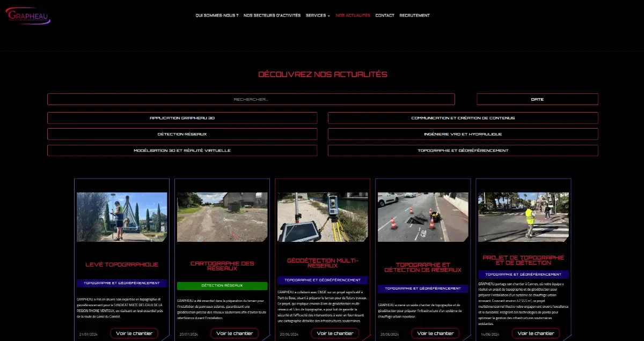Select the "Nos actualités" menu item

(x=353, y=16)
